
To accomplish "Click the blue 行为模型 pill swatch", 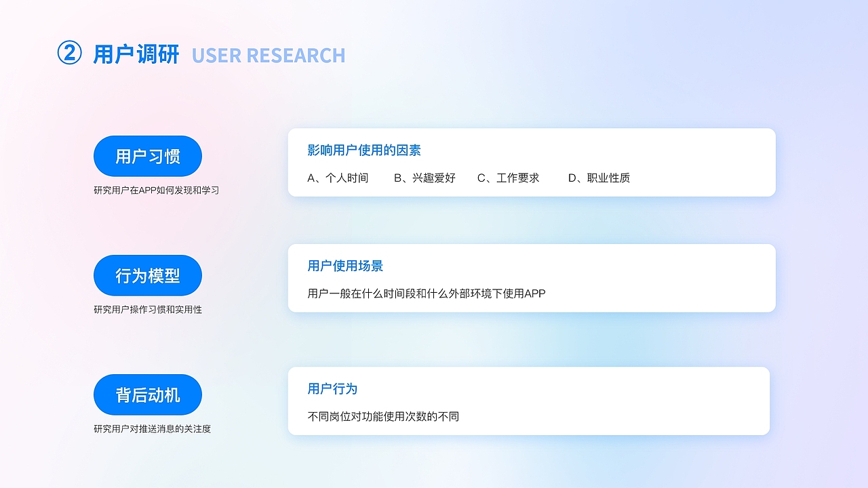I will [147, 275].
